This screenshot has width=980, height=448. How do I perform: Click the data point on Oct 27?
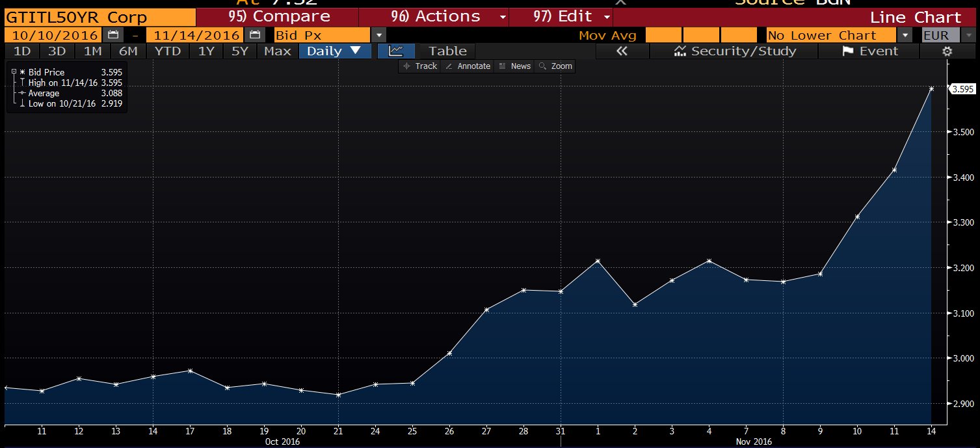(486, 310)
